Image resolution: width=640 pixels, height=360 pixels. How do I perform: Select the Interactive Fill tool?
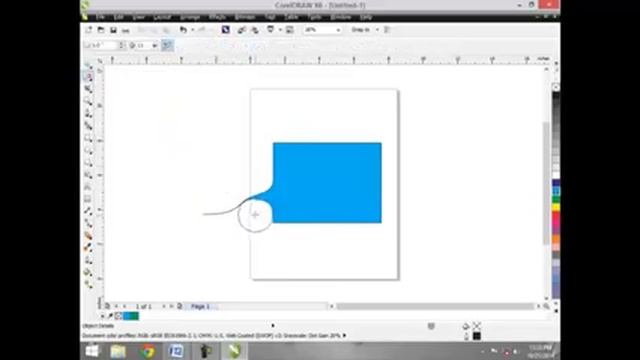(x=88, y=284)
